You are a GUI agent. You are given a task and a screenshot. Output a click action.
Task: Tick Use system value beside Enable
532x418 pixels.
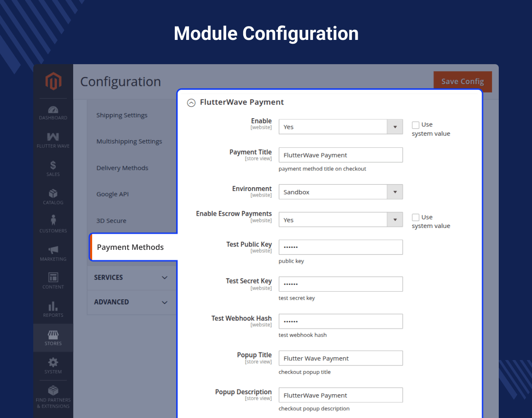415,125
